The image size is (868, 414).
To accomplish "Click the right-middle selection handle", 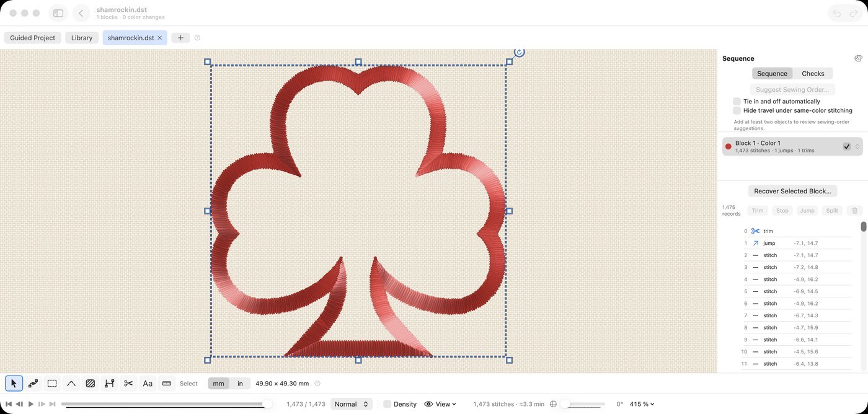I will click(509, 211).
